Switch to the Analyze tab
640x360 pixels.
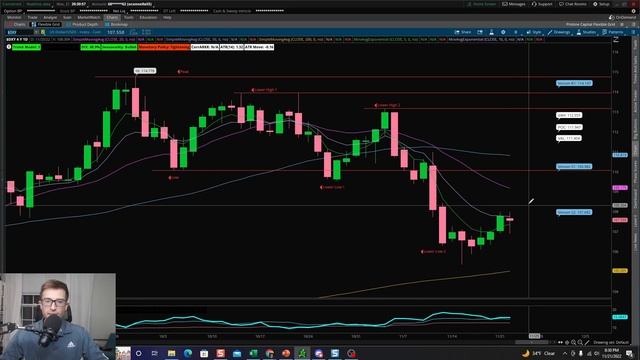[50, 18]
